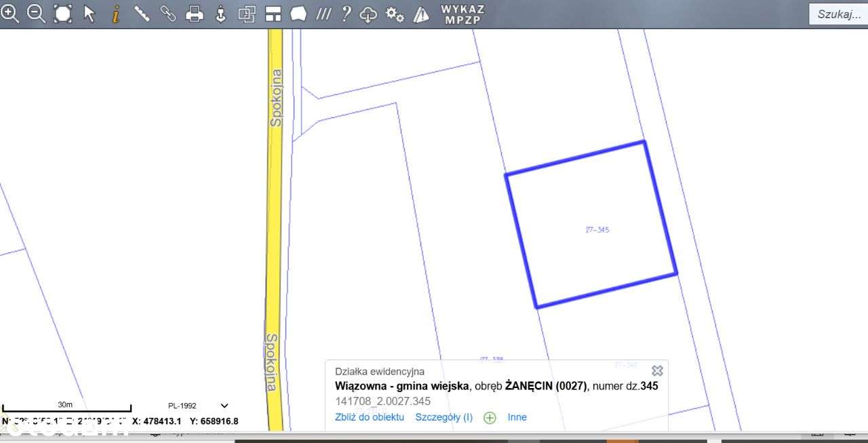The height and width of the screenshot is (443, 868).
Task: Click Zbliż do obiektu link
Action: tap(370, 417)
